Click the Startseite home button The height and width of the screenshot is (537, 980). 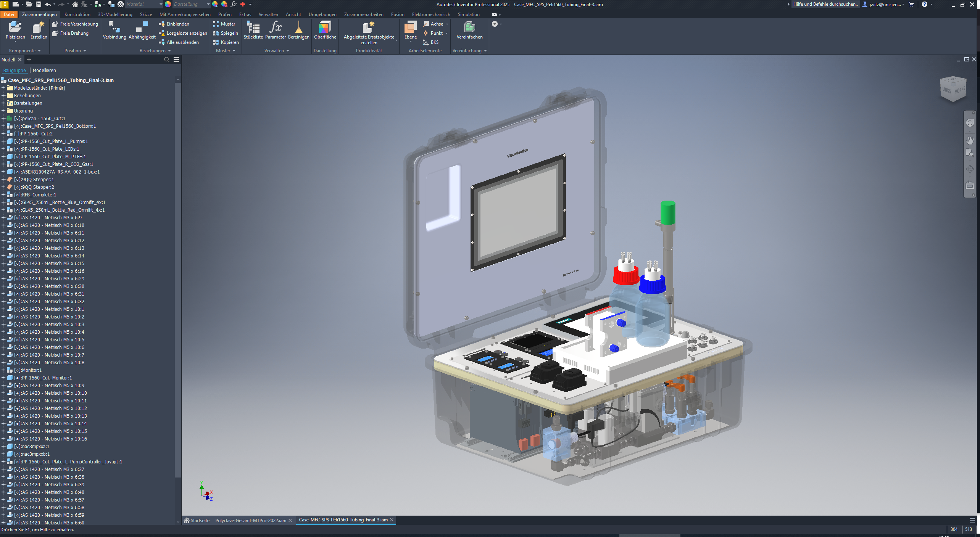(x=197, y=520)
